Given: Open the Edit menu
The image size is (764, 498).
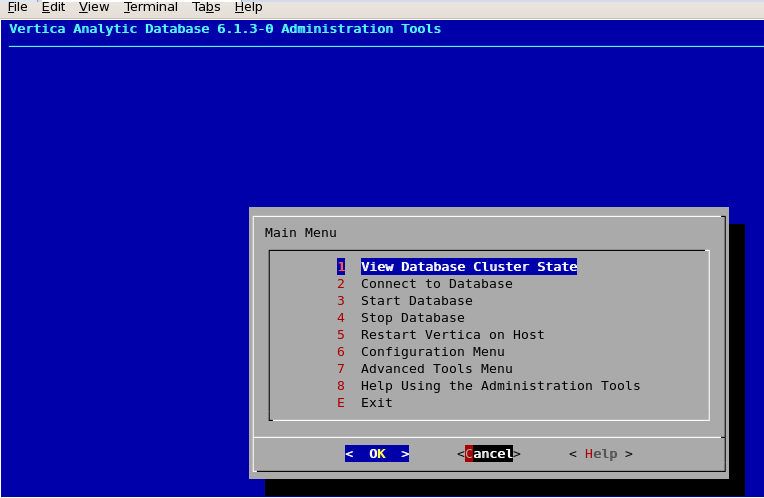Looking at the screenshot, I should pos(53,7).
